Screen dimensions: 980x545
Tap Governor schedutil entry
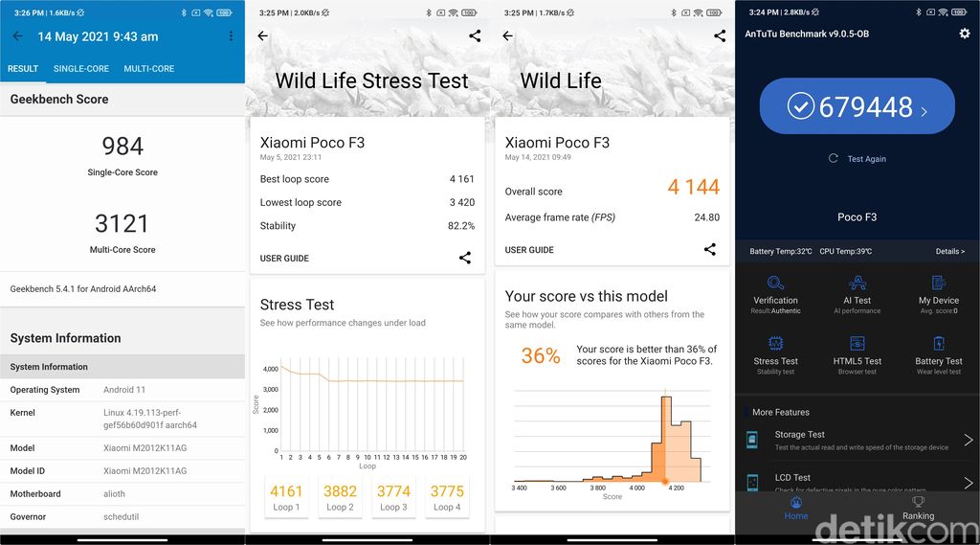click(122, 517)
